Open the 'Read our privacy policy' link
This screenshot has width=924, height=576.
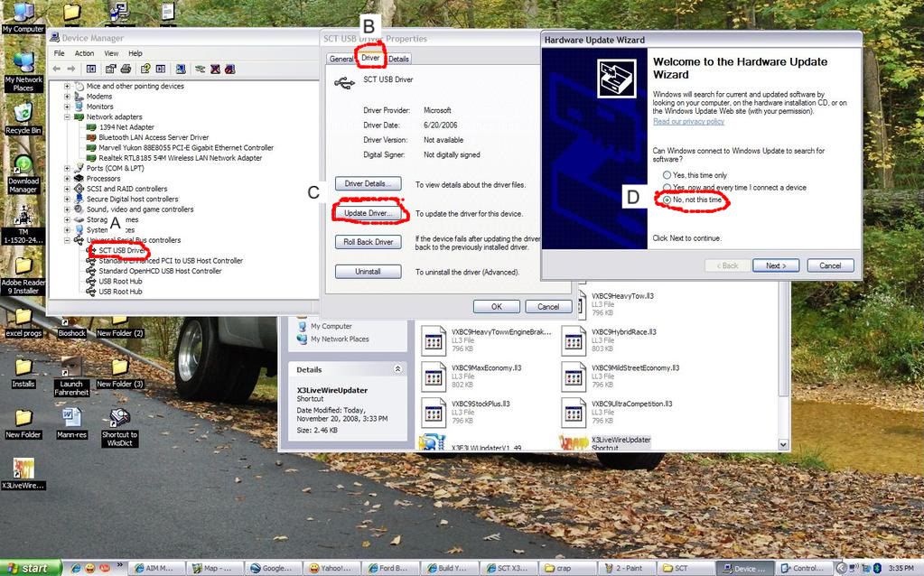(688, 121)
